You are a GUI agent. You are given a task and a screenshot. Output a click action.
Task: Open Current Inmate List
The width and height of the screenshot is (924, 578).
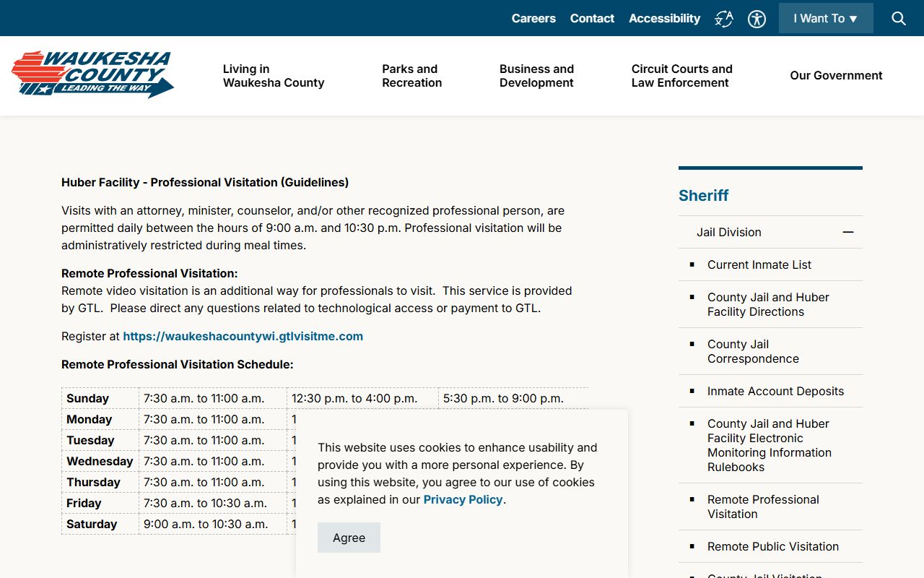759,264
